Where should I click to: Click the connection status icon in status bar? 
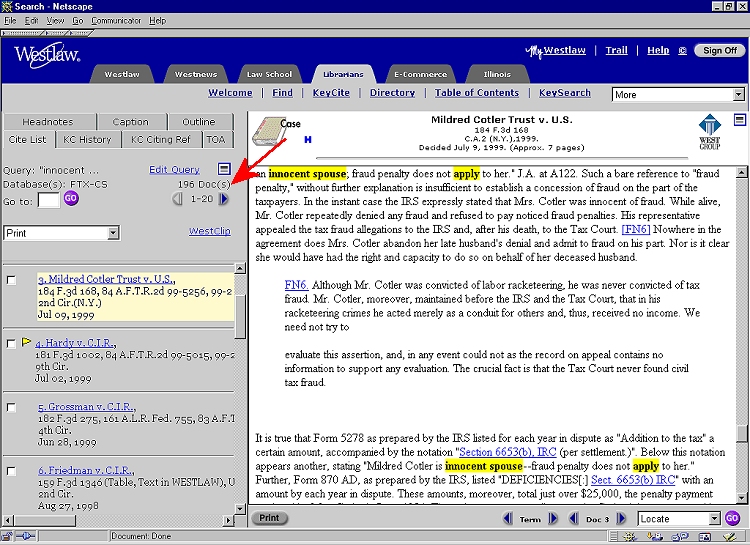(x=25, y=536)
